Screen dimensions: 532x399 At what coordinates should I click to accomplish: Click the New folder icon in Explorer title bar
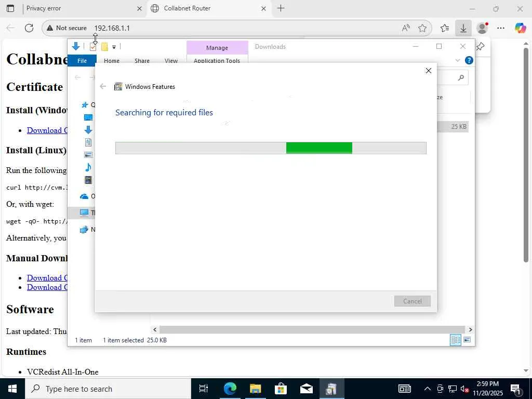[x=104, y=47]
